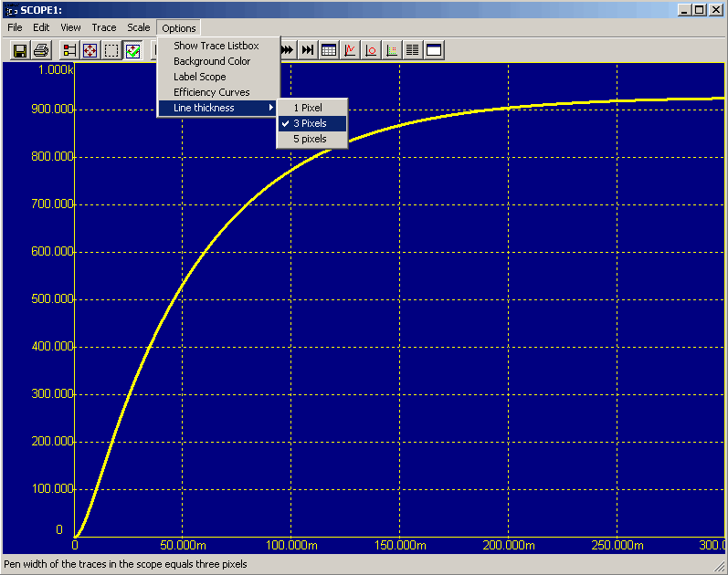Click the red-yellow trace selection toolbar icon
Image resolution: width=728 pixels, height=575 pixels.
[69, 50]
